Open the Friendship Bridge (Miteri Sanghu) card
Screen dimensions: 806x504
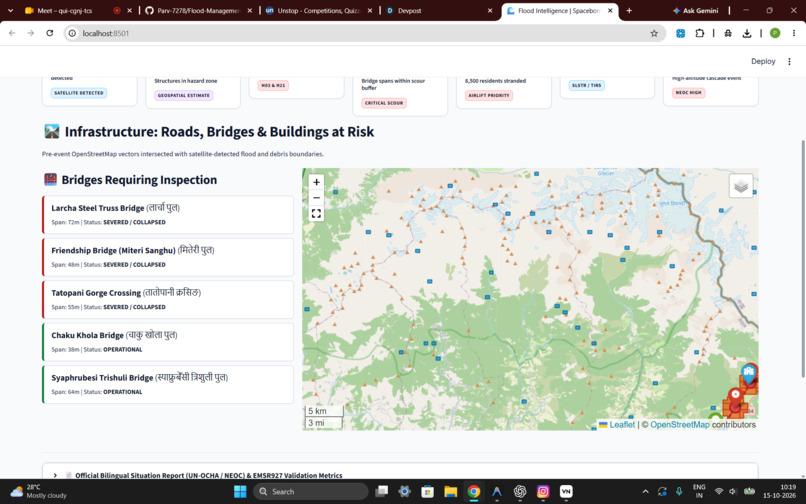[x=168, y=257]
